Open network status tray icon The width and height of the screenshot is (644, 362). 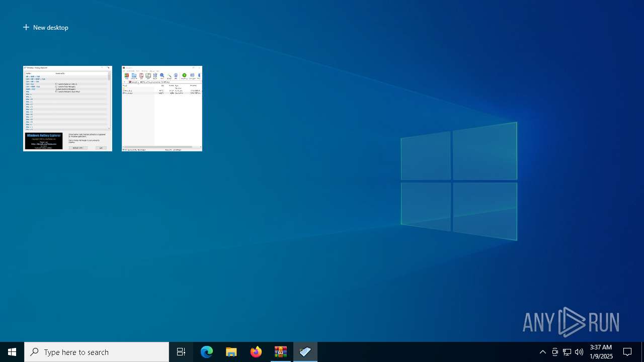(567, 352)
